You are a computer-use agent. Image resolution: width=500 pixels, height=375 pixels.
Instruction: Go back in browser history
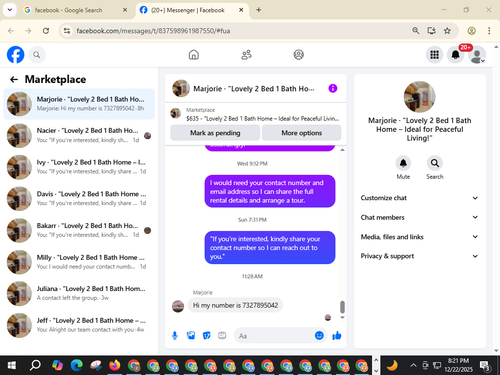(11, 31)
